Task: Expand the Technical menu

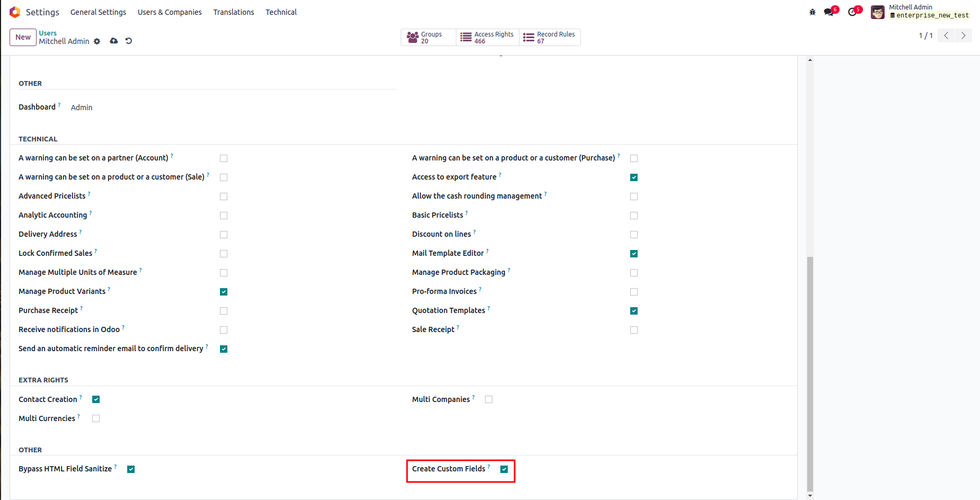Action: pyautogui.click(x=281, y=12)
